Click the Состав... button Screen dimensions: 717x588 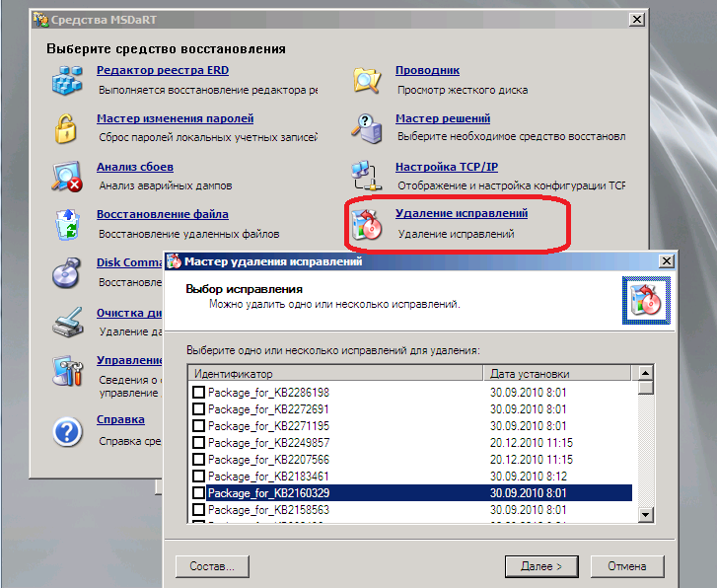point(212,566)
